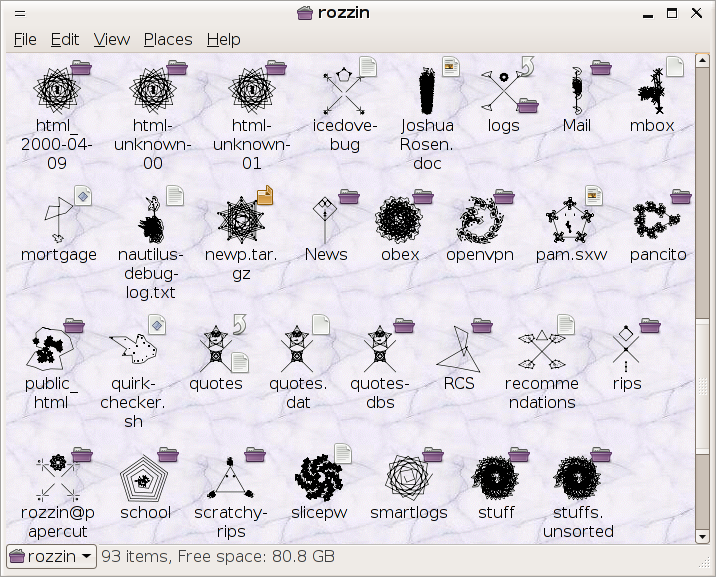716x577 pixels.
Task: Click the "smartlogs" name label
Action: coord(409,513)
